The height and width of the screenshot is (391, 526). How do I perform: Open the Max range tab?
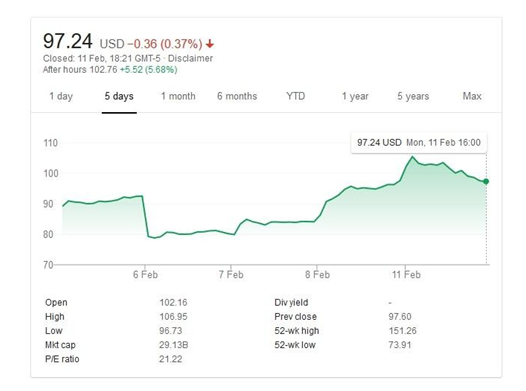pos(472,96)
